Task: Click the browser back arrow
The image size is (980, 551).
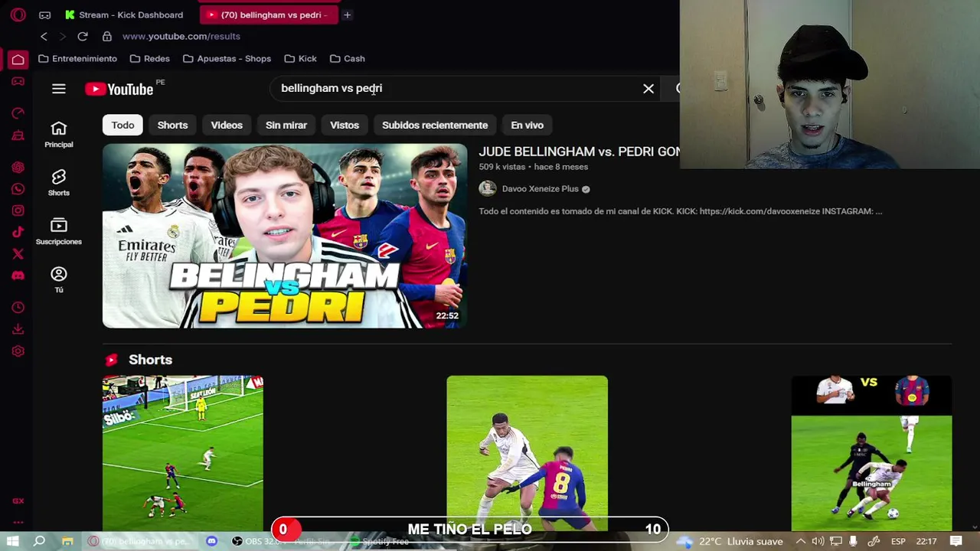Action: (44, 36)
